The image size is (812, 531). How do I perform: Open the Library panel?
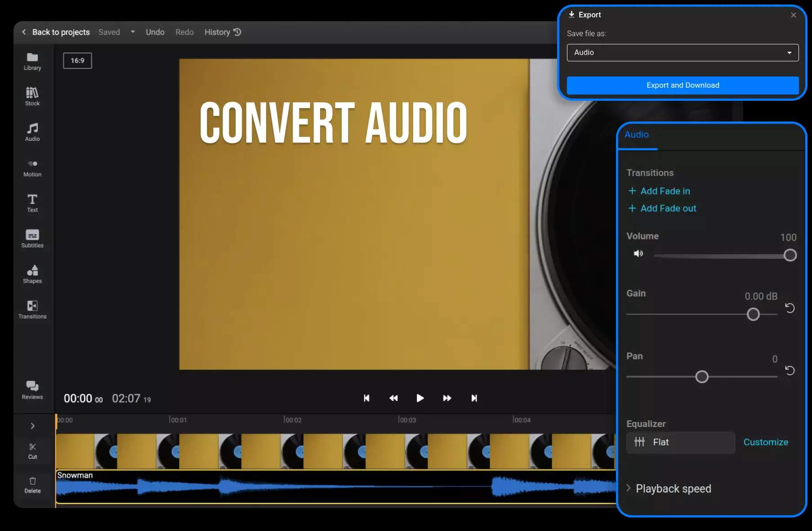point(32,62)
